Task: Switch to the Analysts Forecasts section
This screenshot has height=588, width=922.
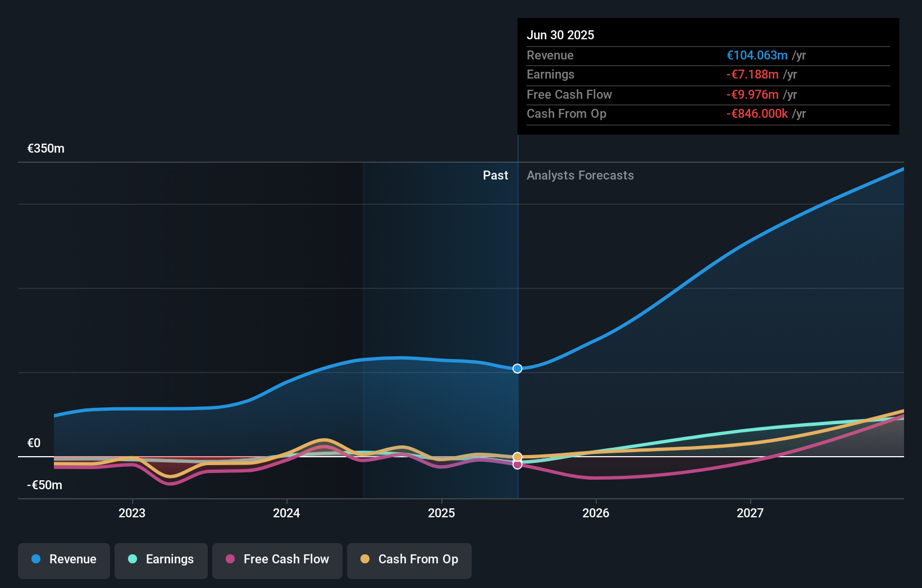Action: (580, 175)
